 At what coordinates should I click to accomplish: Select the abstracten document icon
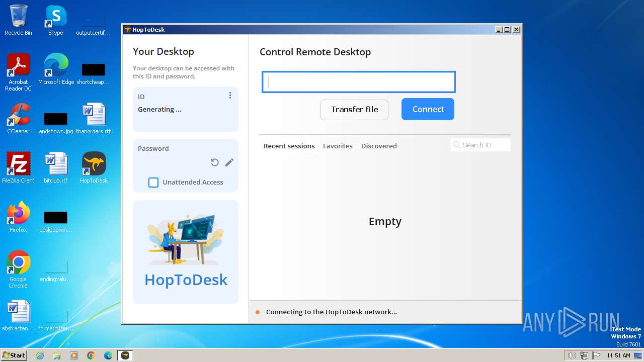pyautogui.click(x=18, y=316)
